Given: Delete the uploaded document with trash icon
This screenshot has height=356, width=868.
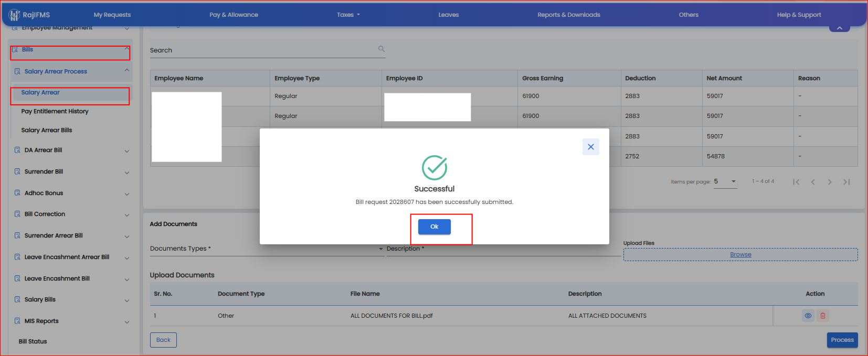Looking at the screenshot, I should 823,316.
